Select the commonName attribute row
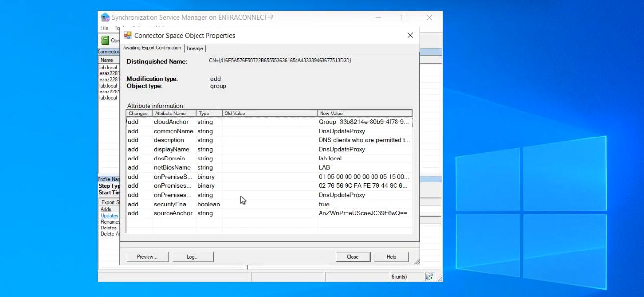 click(269, 131)
